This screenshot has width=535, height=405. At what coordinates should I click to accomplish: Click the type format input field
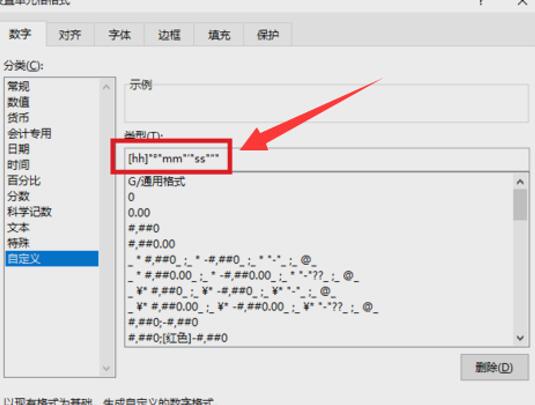(327, 159)
